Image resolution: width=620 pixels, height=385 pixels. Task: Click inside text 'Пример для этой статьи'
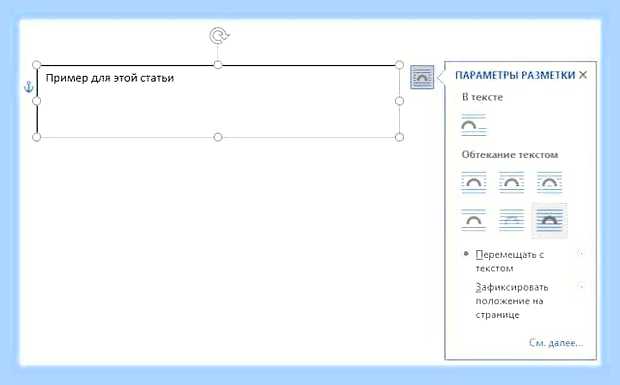coord(110,78)
